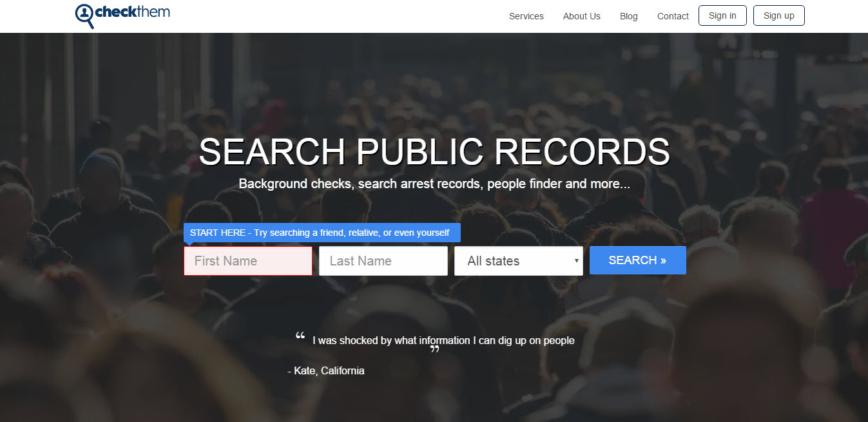Click the arrow on the states selector
This screenshot has height=422, width=868.
pyautogui.click(x=576, y=261)
